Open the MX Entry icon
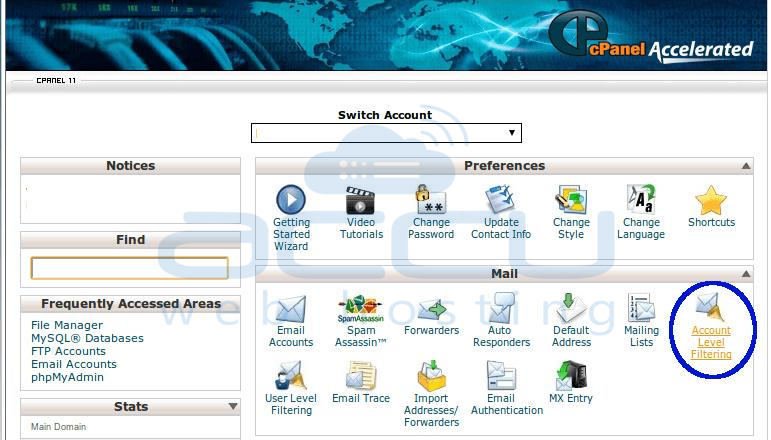This screenshot has width=771, height=440. (571, 376)
